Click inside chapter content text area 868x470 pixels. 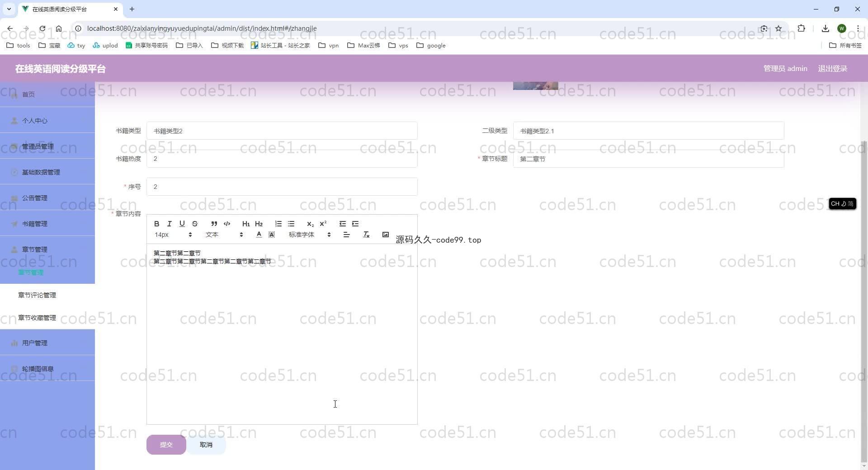(x=282, y=334)
